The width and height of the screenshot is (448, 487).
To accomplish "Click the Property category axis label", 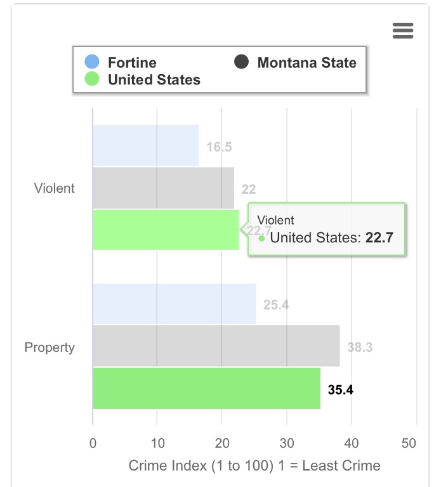I will click(49, 347).
